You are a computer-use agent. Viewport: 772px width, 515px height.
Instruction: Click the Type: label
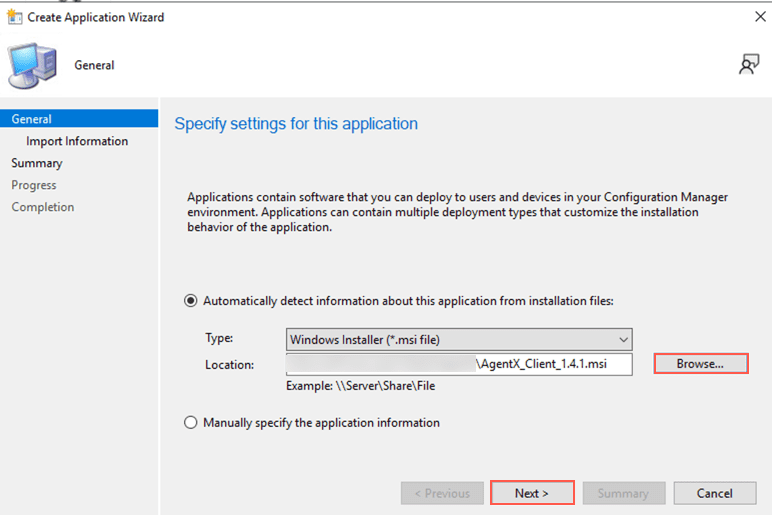[x=219, y=338]
